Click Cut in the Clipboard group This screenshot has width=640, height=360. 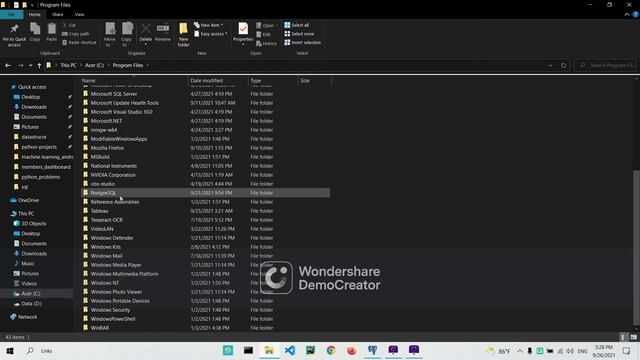click(69, 25)
